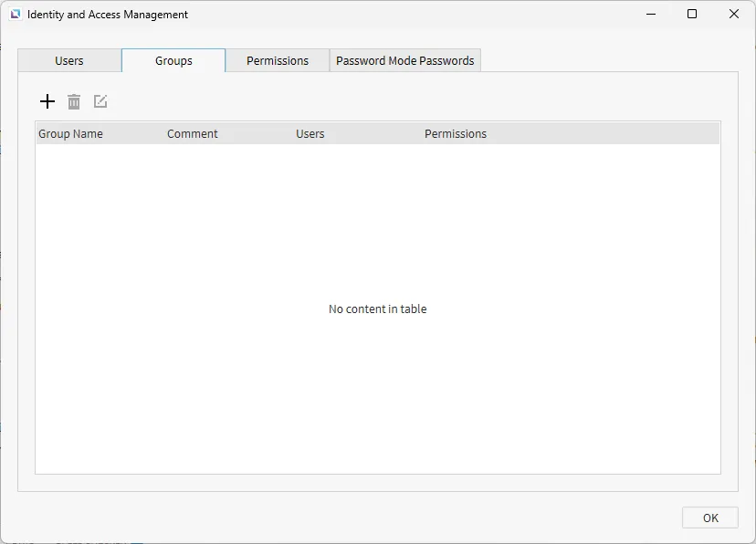Click the Permissions column header in the table

[x=456, y=134]
